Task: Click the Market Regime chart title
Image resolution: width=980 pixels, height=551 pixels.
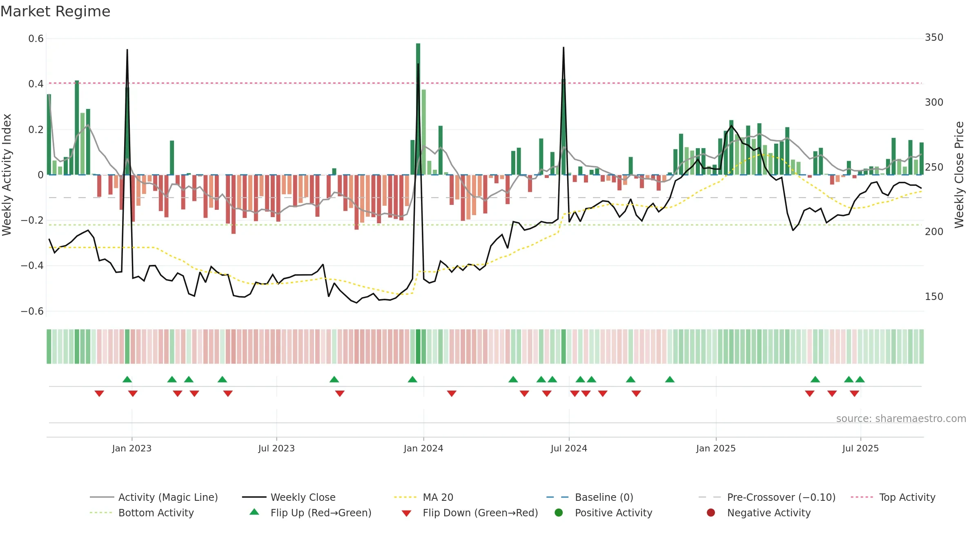Action: (55, 11)
